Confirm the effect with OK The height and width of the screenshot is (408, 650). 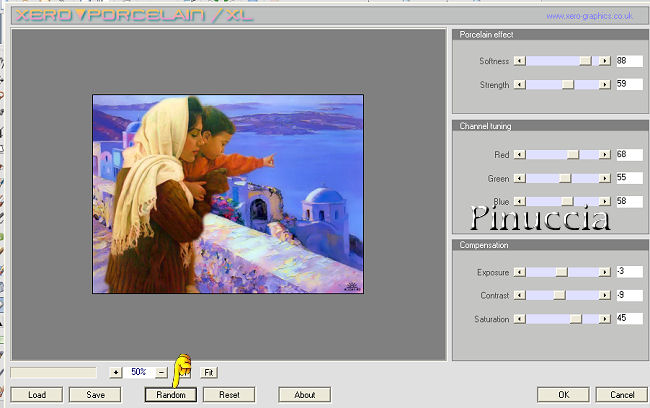click(563, 395)
